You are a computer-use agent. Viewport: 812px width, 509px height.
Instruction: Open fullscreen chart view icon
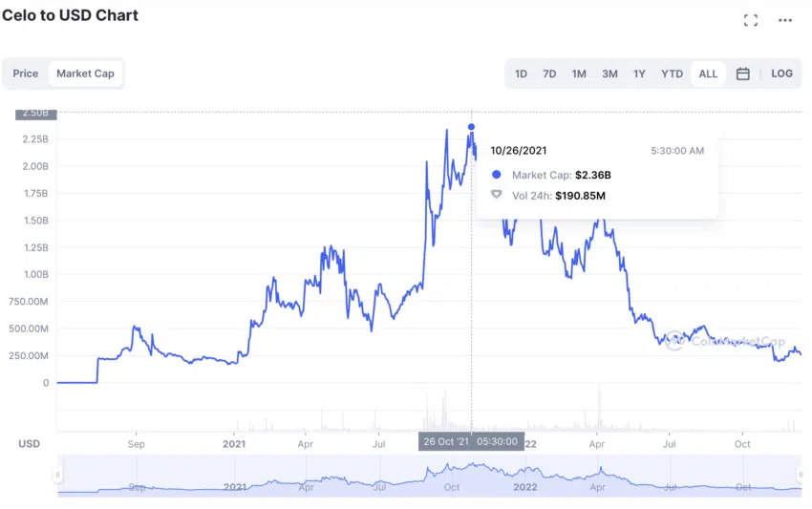(750, 20)
